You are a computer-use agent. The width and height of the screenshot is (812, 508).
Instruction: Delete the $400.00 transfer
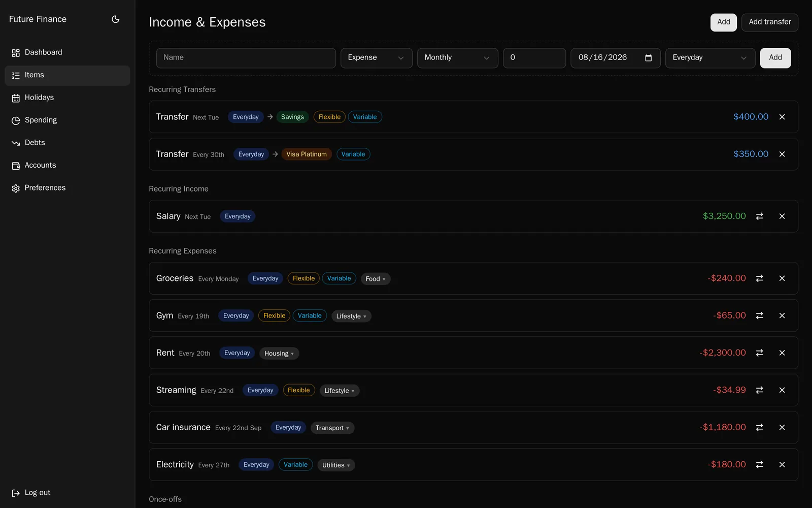[782, 117]
